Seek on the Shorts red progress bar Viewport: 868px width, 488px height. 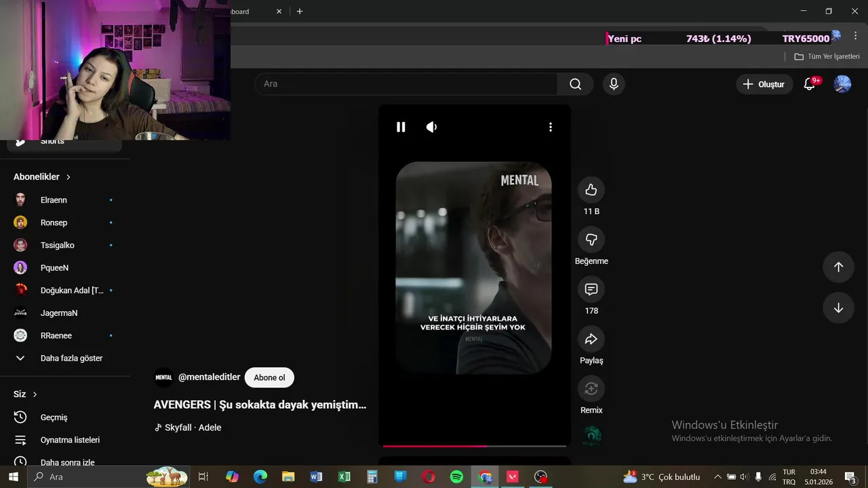pos(475,446)
